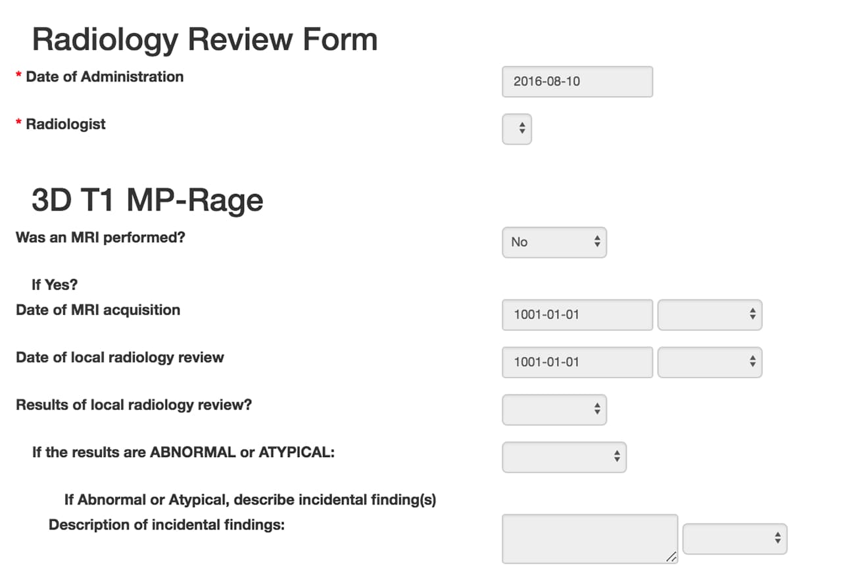Open the dropdown beside Date of local radiology review
The height and width of the screenshot is (588, 868).
[710, 362]
